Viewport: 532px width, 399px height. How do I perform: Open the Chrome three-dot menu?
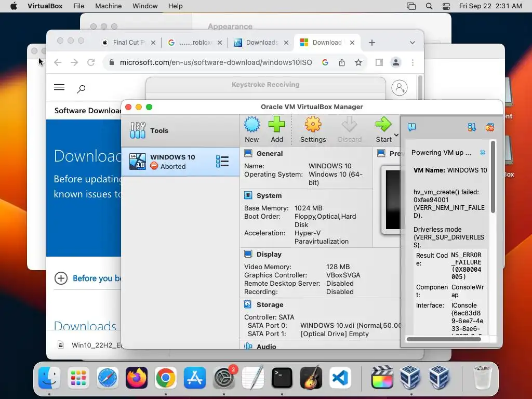pyautogui.click(x=413, y=62)
